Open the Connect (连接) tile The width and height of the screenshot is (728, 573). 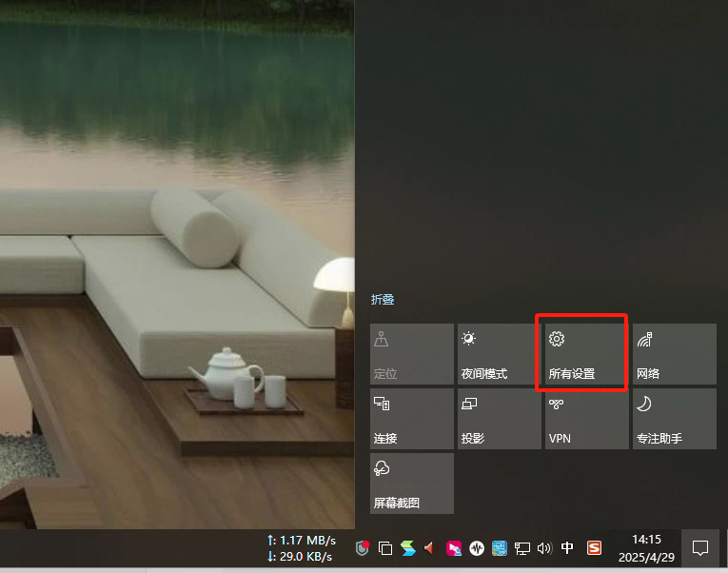pyautogui.click(x=411, y=419)
